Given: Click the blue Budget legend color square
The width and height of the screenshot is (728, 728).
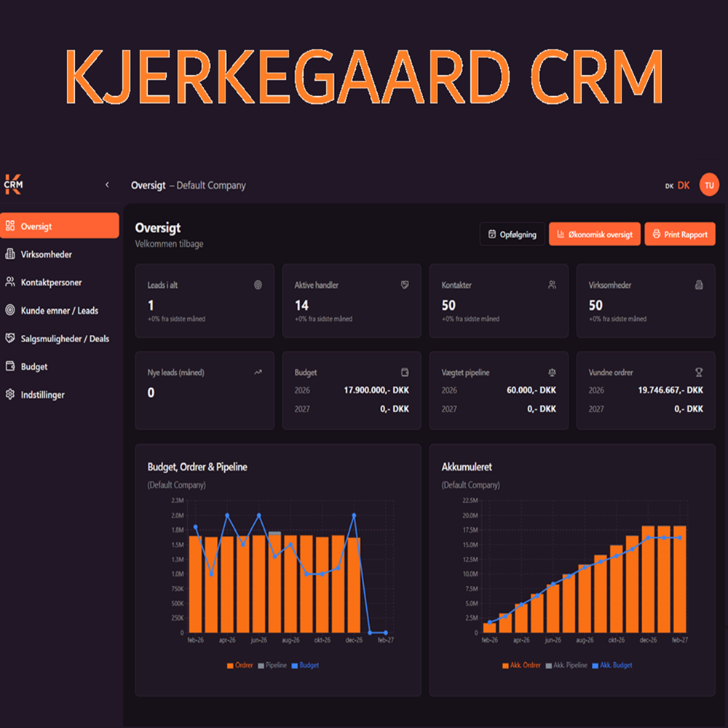Looking at the screenshot, I should tap(294, 666).
